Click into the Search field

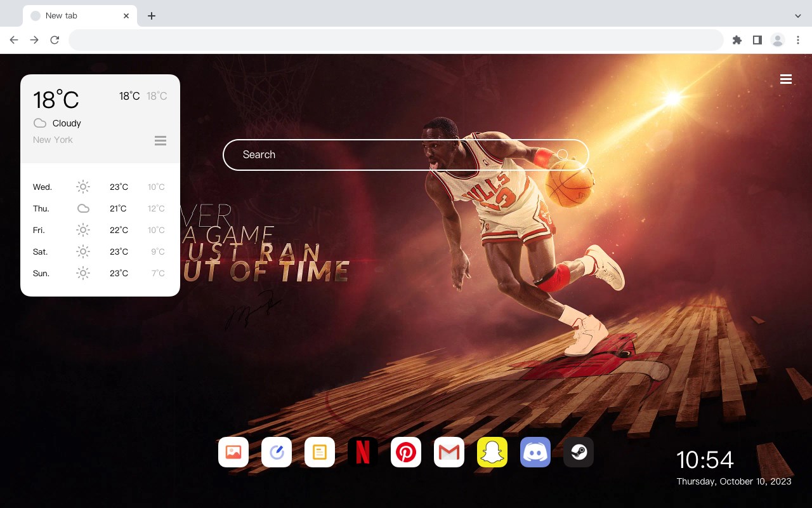(406, 154)
